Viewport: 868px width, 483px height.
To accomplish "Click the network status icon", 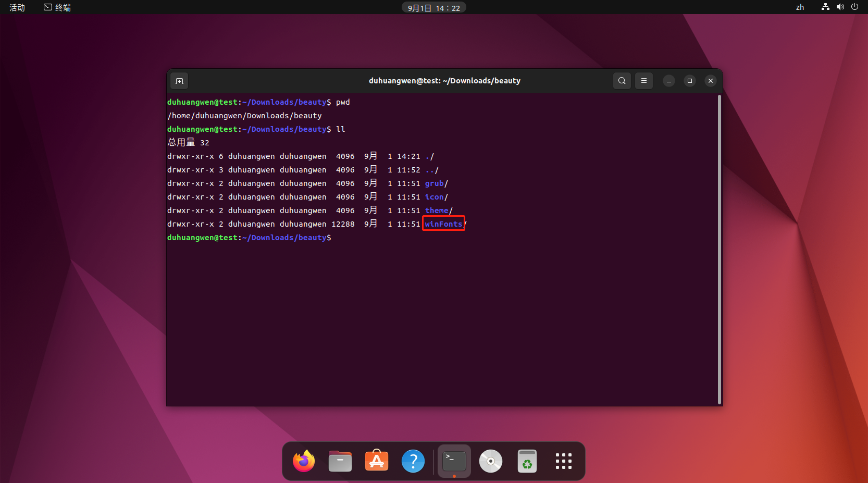I will click(x=825, y=7).
